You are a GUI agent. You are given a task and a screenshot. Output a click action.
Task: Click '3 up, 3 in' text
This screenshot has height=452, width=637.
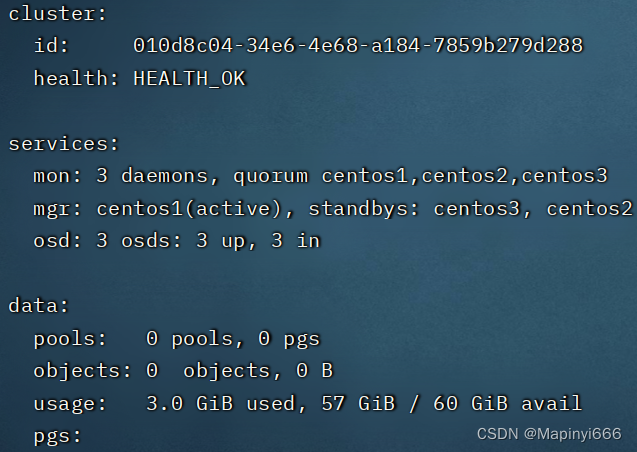click(x=258, y=241)
